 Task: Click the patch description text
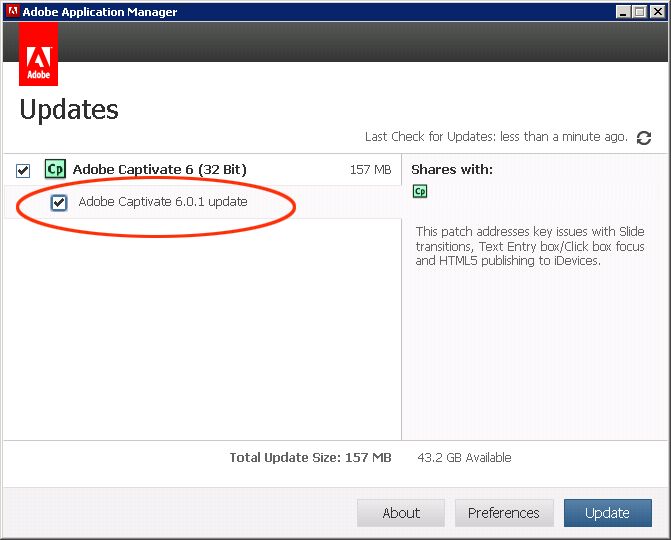530,246
